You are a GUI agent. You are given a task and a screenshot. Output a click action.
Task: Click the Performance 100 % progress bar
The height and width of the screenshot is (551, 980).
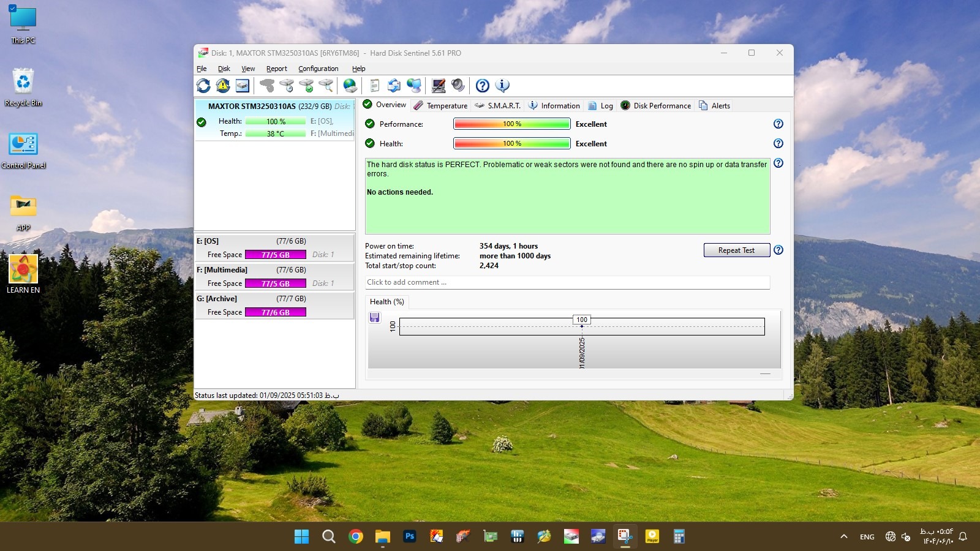point(512,124)
